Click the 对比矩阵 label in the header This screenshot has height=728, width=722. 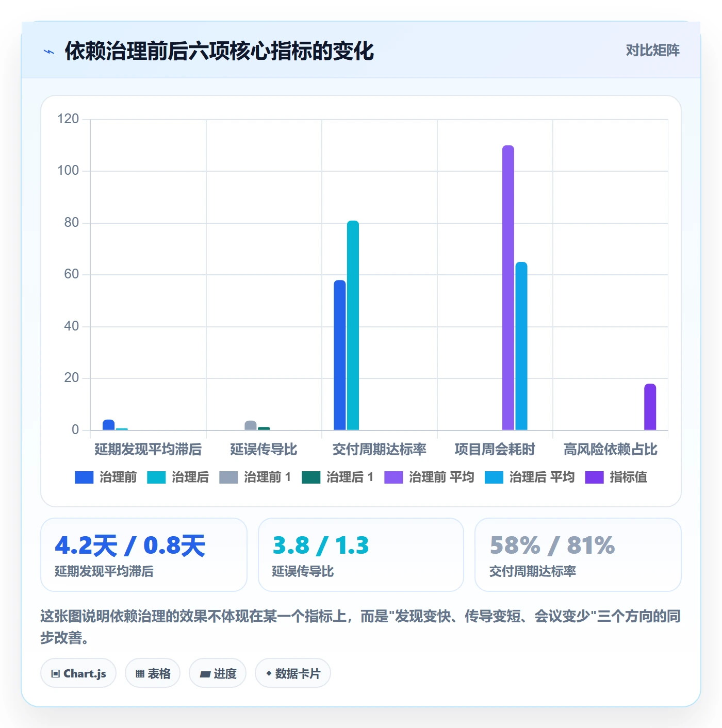653,51
